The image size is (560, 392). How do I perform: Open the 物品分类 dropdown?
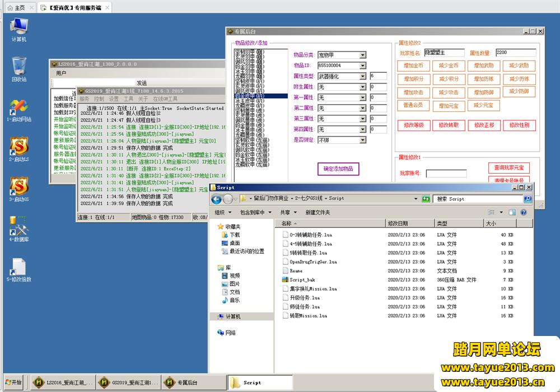pyautogui.click(x=363, y=55)
